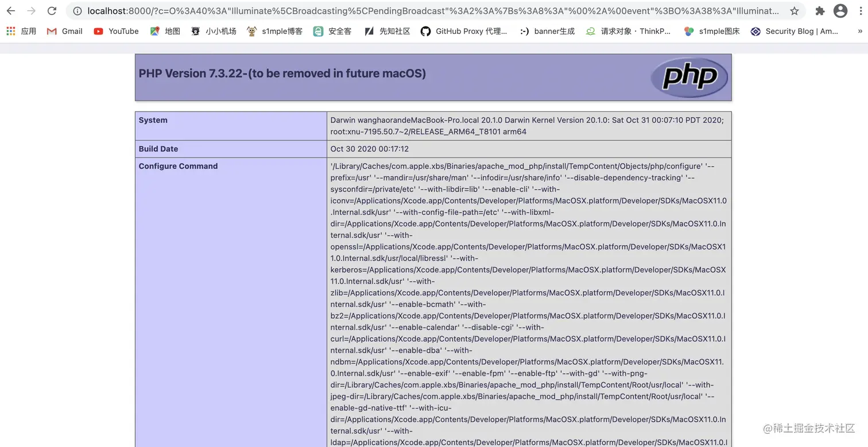
Task: Go back to the previous page
Action: pos(11,11)
